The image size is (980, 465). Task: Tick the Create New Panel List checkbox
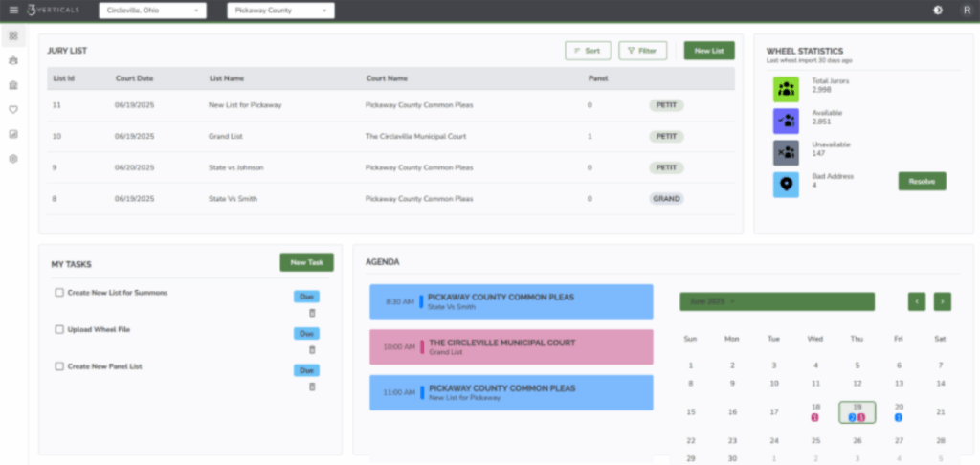(59, 366)
